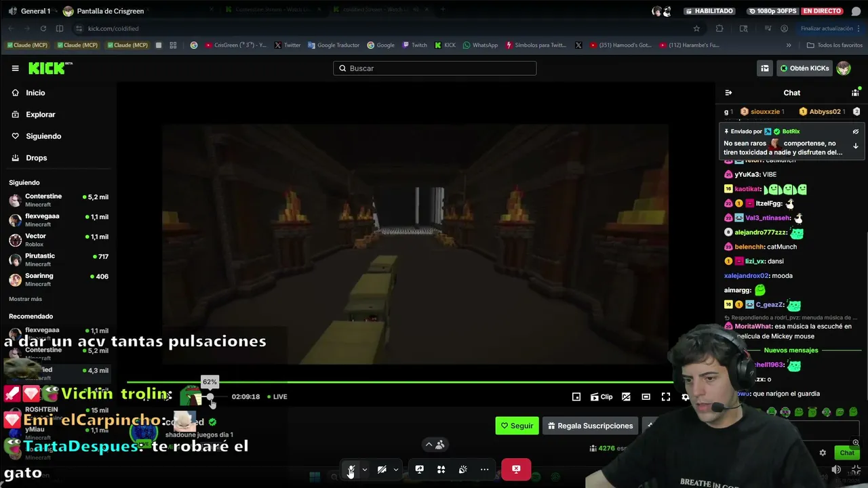Open the Todos los favoritos folder
868x488 pixels.
tap(834, 45)
